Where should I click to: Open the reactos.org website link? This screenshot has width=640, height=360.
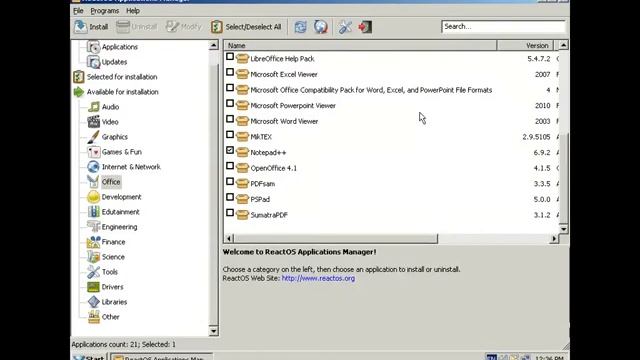click(318, 278)
